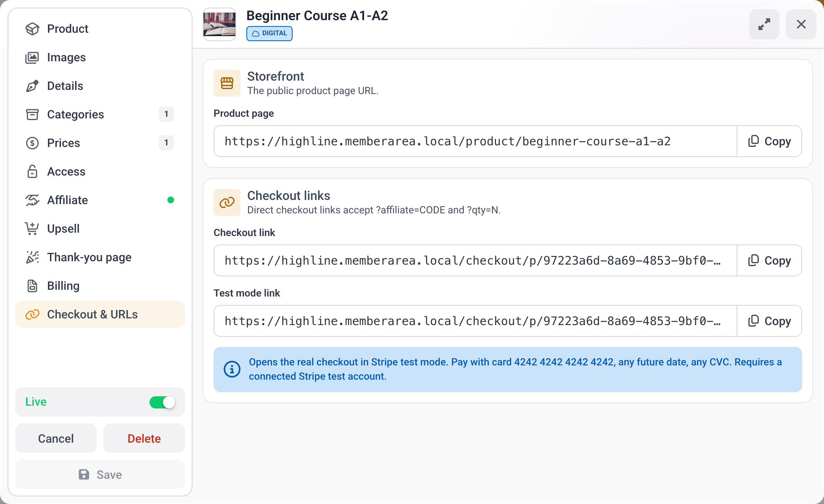Click the "Product page" label
This screenshot has width=824, height=504.
pyautogui.click(x=244, y=113)
